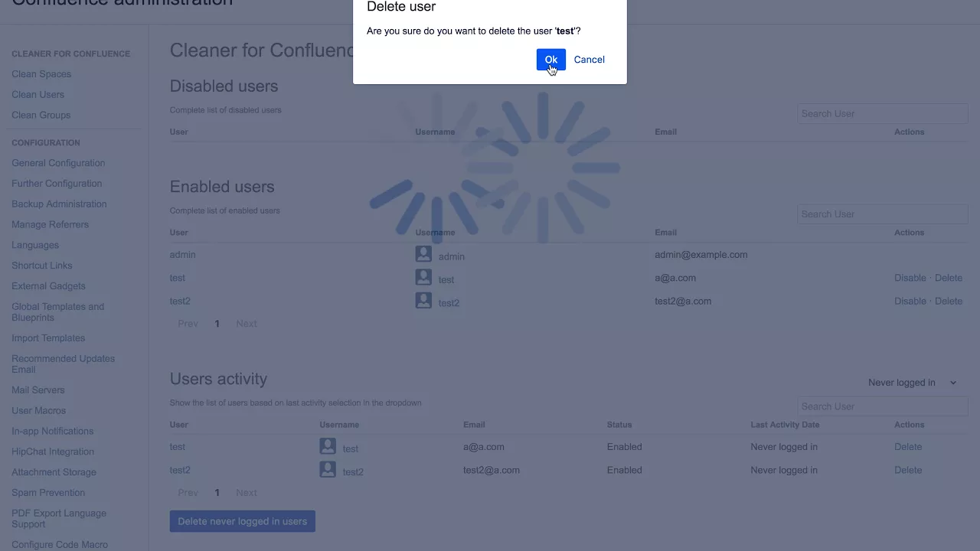Click test avatar icon in Users activity
This screenshot has height=551, width=980.
point(328,446)
